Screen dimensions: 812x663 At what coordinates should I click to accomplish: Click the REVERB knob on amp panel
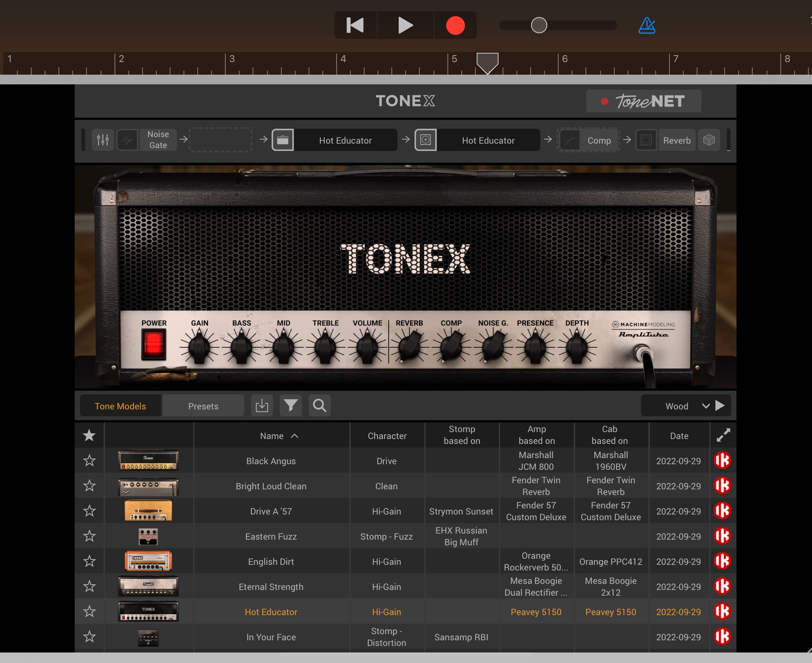pos(409,346)
